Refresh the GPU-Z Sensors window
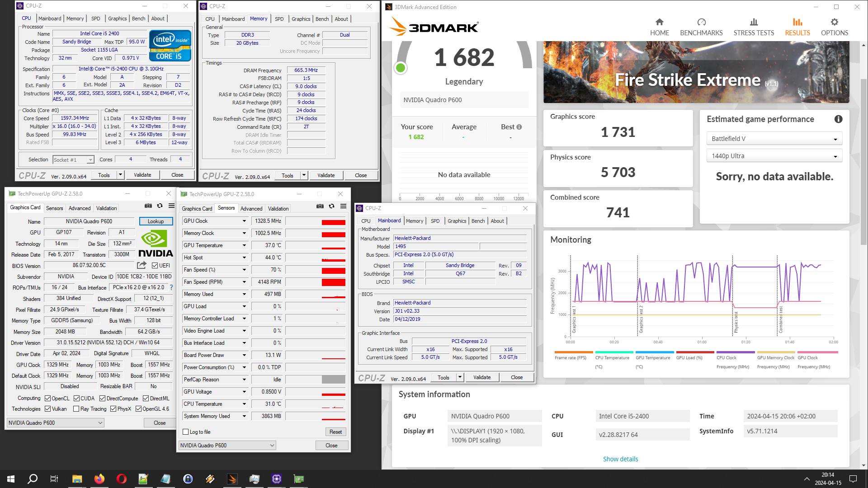This screenshot has height=488, width=868. pyautogui.click(x=332, y=206)
